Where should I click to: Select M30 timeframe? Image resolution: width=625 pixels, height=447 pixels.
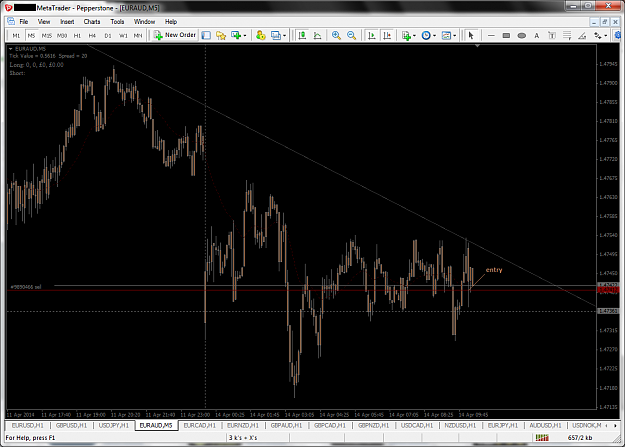click(62, 35)
